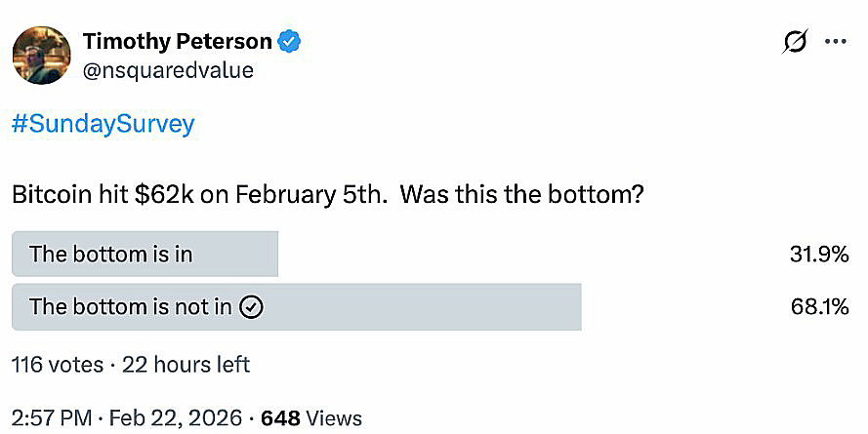Click the "Was this the bottom?" question
Screen dimensions: 868x434
click(521, 194)
